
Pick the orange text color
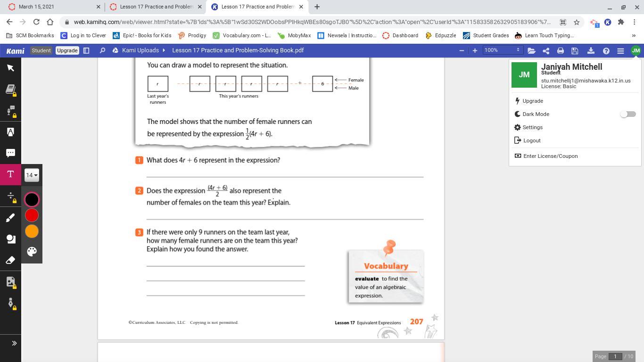32,231
